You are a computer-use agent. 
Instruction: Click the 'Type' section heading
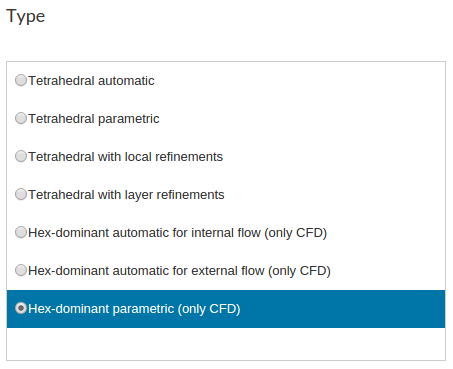click(26, 17)
